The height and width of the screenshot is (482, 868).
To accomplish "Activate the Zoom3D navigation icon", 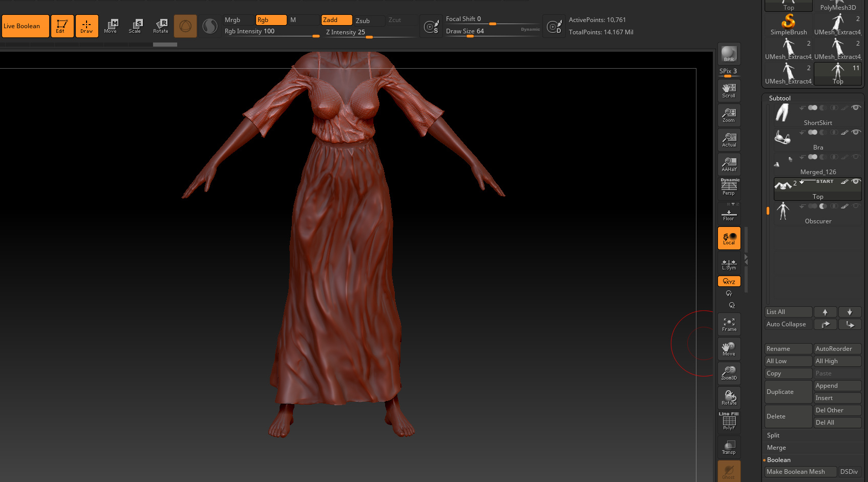I will pyautogui.click(x=729, y=373).
